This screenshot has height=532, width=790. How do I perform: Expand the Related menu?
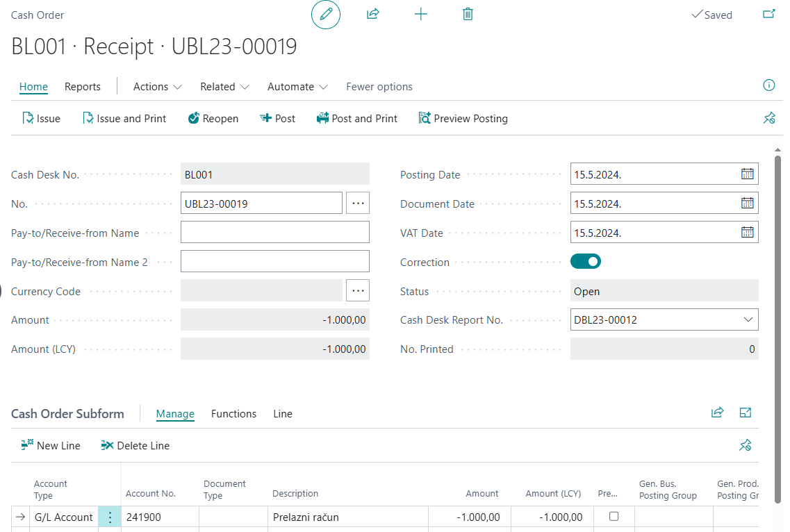click(x=224, y=87)
